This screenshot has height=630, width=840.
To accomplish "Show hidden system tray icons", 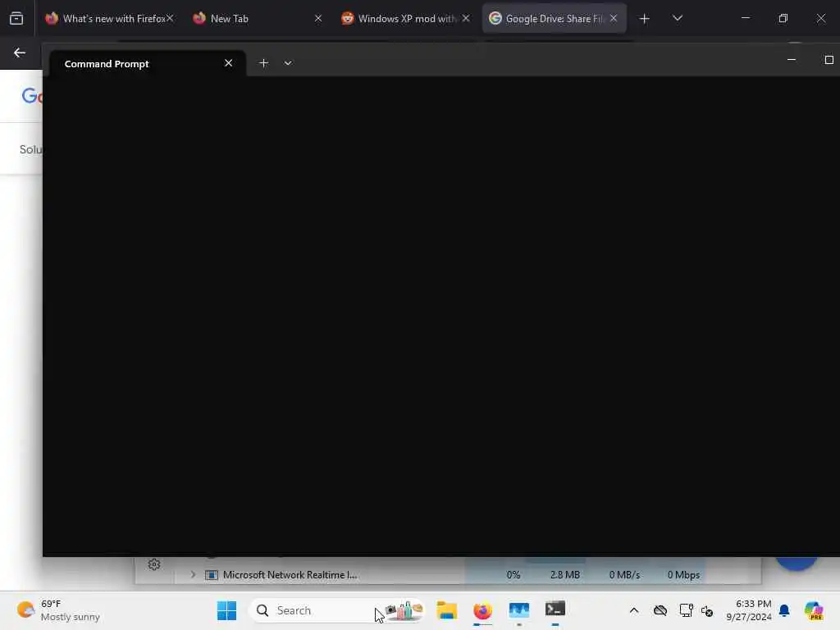I will (634, 610).
